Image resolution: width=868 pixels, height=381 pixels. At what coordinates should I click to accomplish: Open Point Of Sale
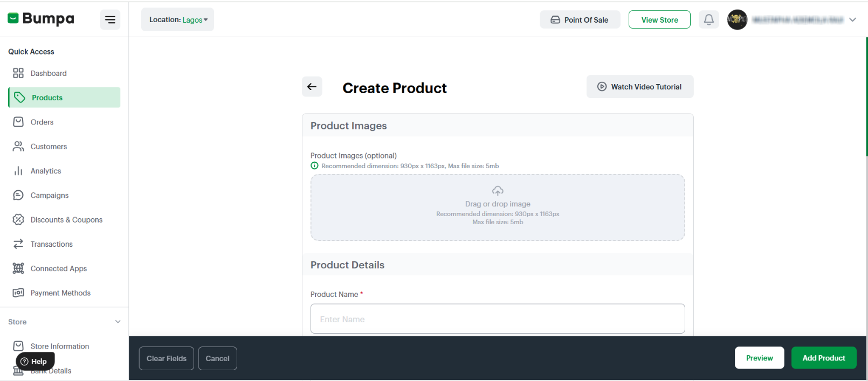[580, 19]
